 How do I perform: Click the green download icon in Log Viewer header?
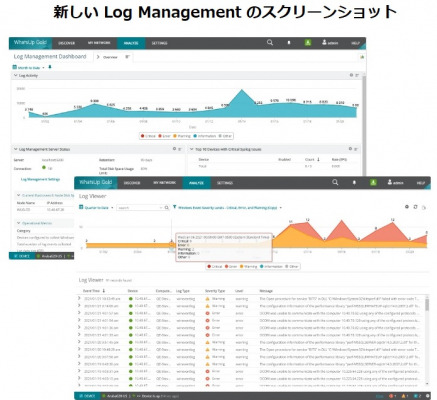[x=373, y=182]
